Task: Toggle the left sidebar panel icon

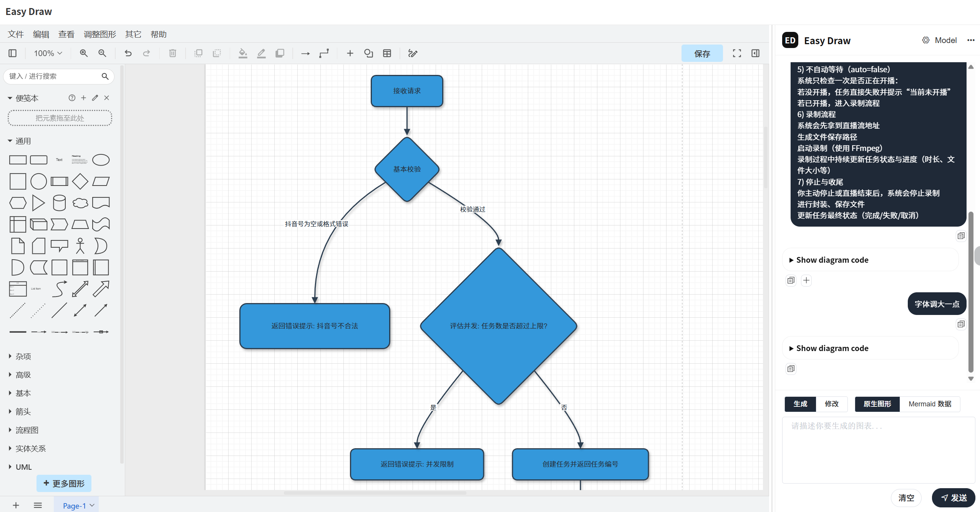Action: coord(13,53)
